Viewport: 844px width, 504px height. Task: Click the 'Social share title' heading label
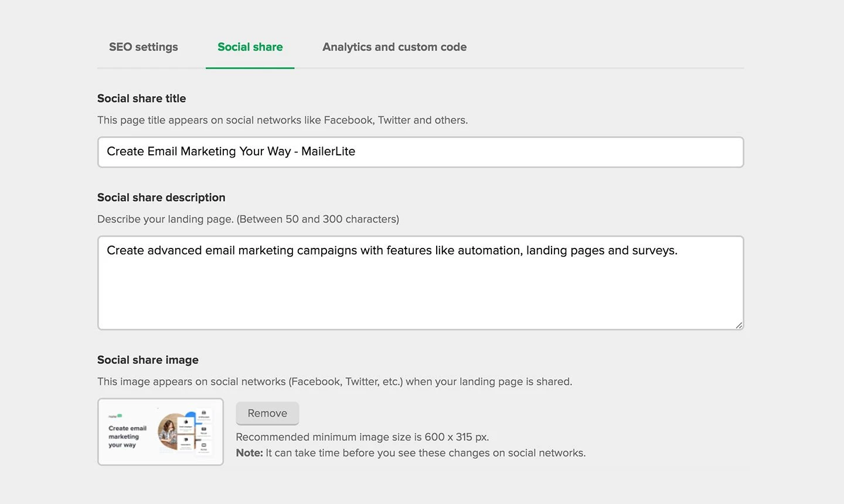141,98
